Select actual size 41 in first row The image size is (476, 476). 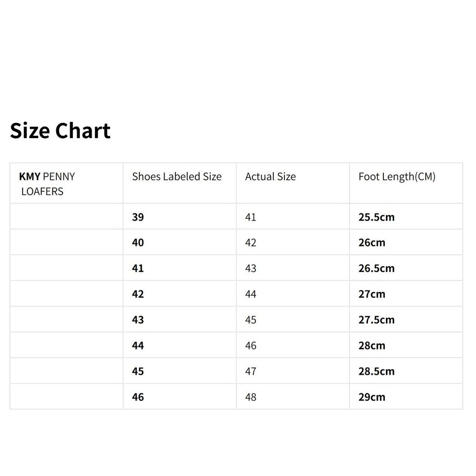[x=251, y=217]
